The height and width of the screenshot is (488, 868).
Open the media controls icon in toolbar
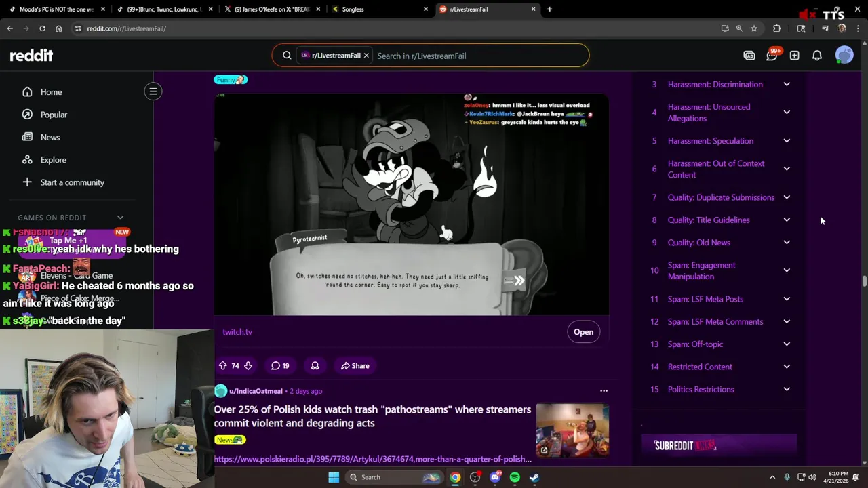coord(825,28)
